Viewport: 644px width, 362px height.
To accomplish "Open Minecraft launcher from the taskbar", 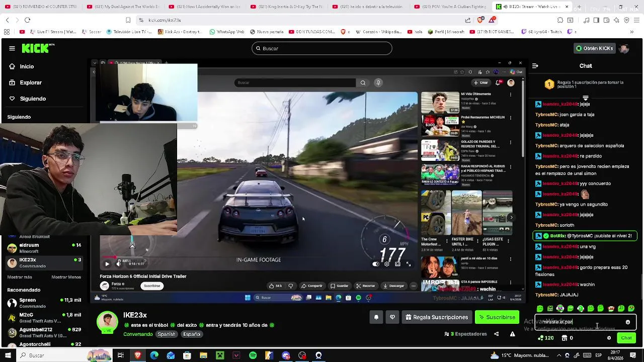I will 220,355.
